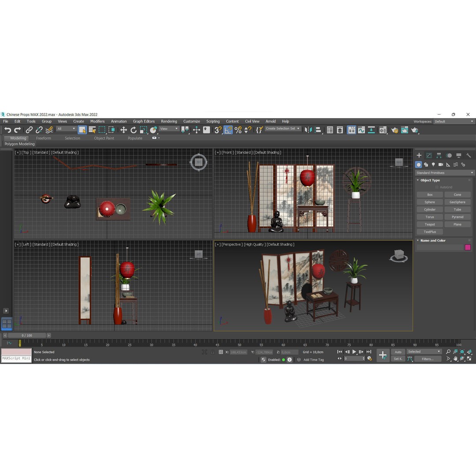
Task: Toggle the Scene Explorer
Action: pos(330,130)
